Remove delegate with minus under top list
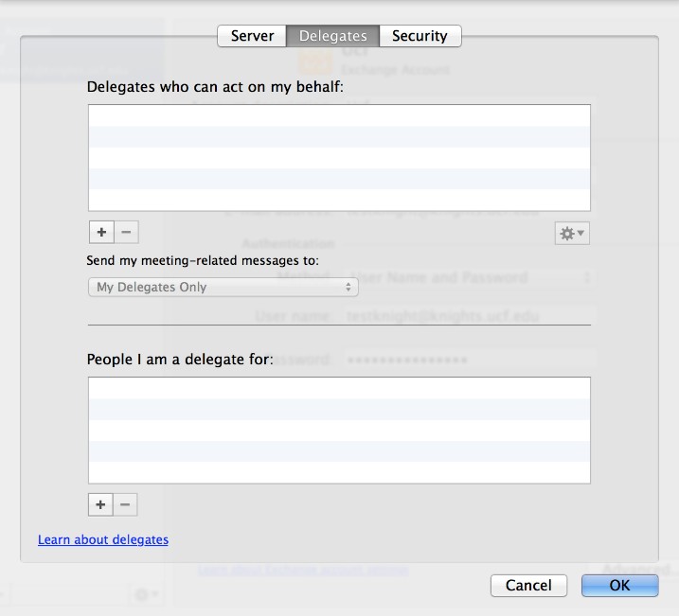This screenshot has height=616, width=679. (x=126, y=232)
